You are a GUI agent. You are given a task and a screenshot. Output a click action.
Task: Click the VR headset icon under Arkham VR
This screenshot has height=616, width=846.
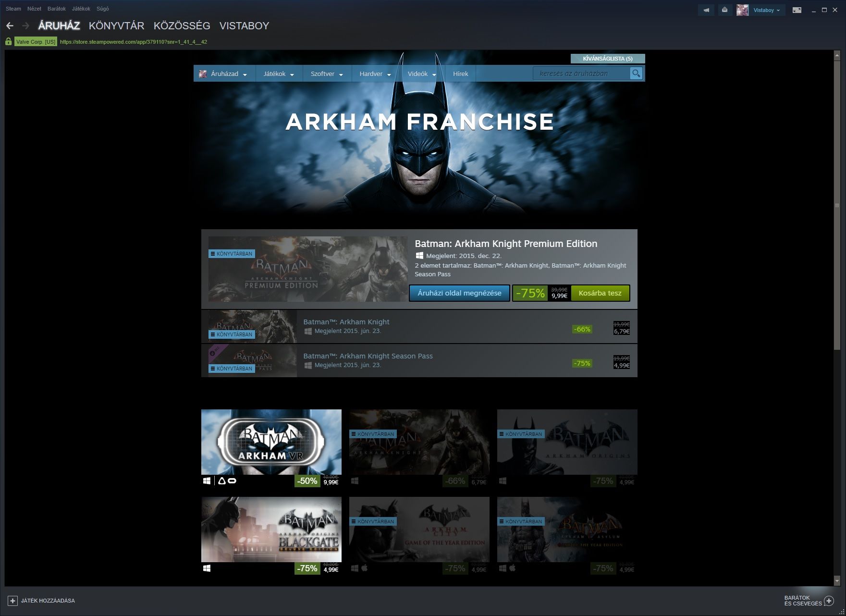232,480
